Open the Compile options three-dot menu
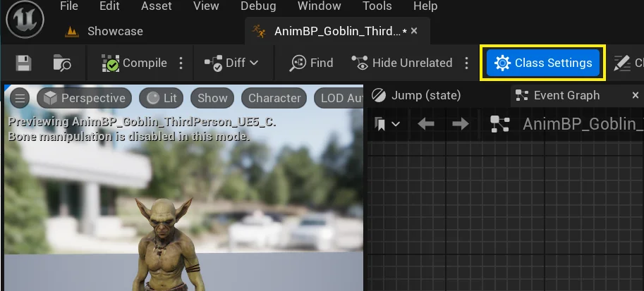Image resolution: width=644 pixels, height=291 pixels. click(181, 63)
